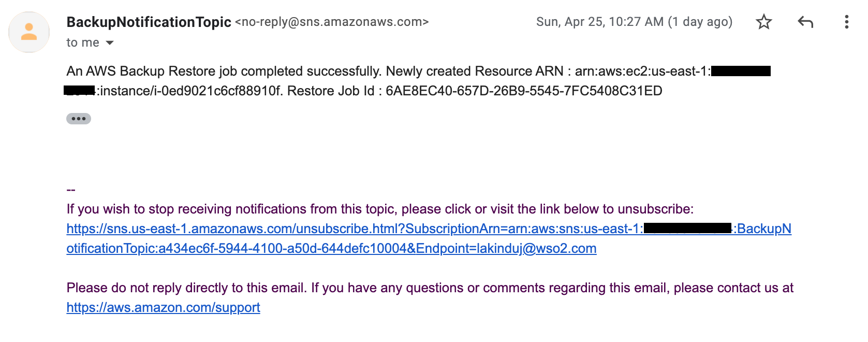Click the 'If you wish to stop receiving' line

tap(380, 209)
